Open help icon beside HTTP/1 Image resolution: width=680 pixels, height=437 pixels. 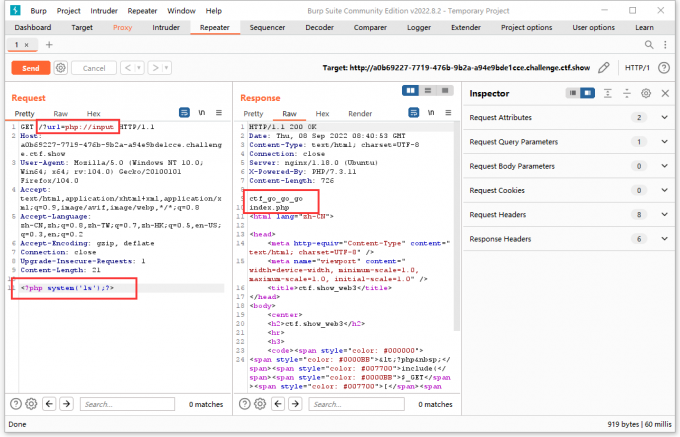[x=664, y=68]
